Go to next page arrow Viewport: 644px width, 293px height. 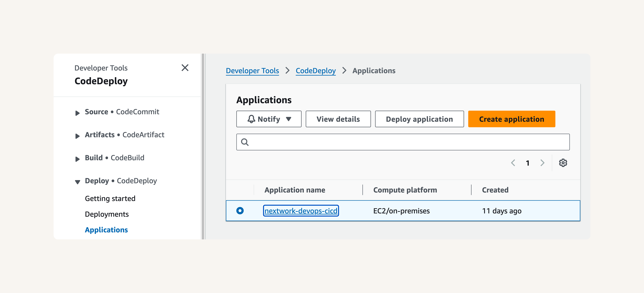click(x=542, y=163)
